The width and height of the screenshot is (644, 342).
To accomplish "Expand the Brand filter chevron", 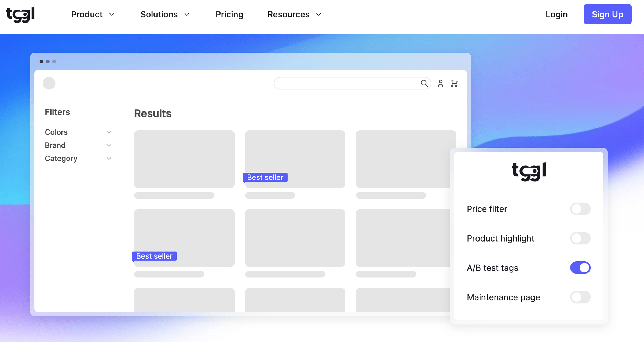I will coord(109,145).
